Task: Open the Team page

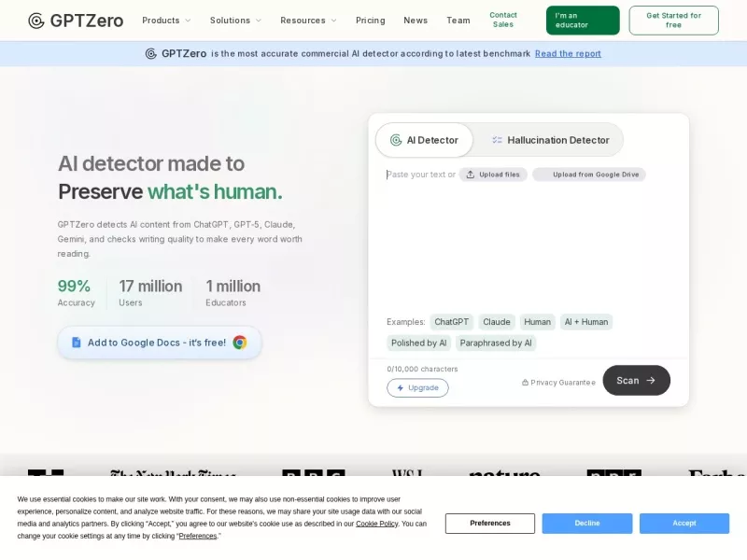Action: [x=458, y=21]
